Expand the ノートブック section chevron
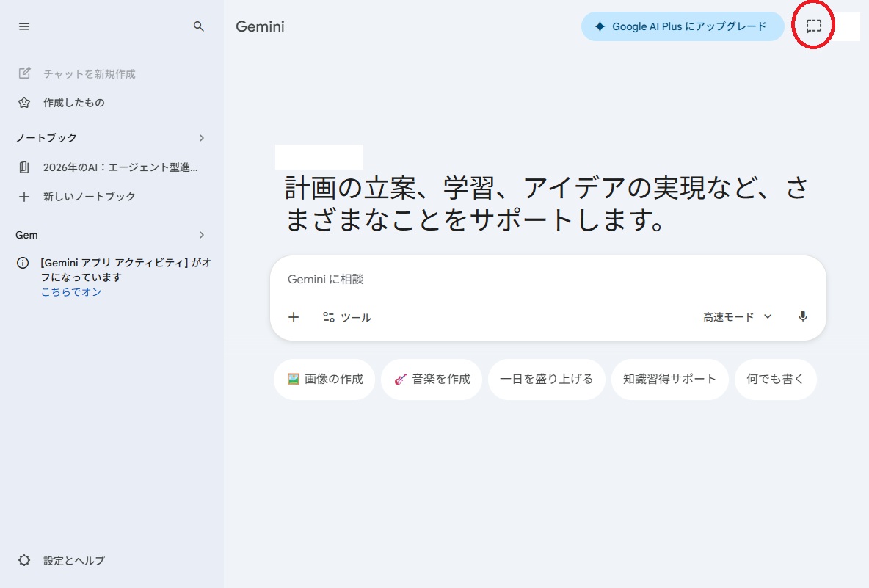This screenshot has width=869, height=588. [201, 137]
